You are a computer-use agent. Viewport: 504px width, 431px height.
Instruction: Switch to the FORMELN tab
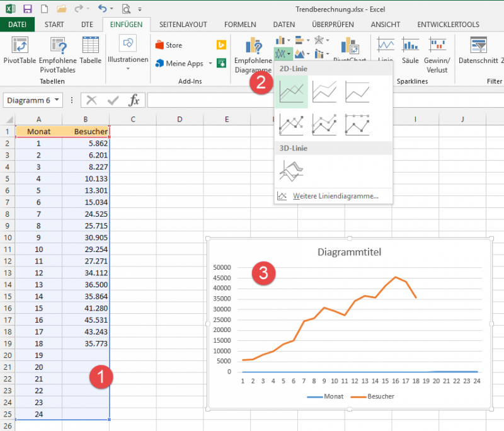click(240, 24)
